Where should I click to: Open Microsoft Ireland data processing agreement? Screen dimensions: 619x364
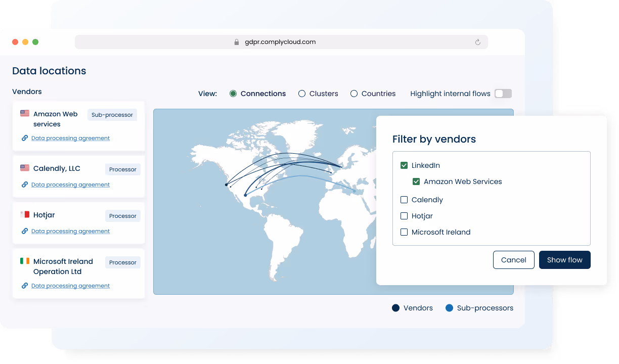pos(70,286)
